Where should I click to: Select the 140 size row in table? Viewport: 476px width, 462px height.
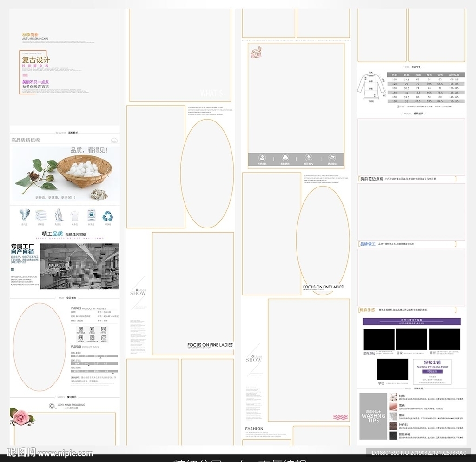tap(426, 92)
